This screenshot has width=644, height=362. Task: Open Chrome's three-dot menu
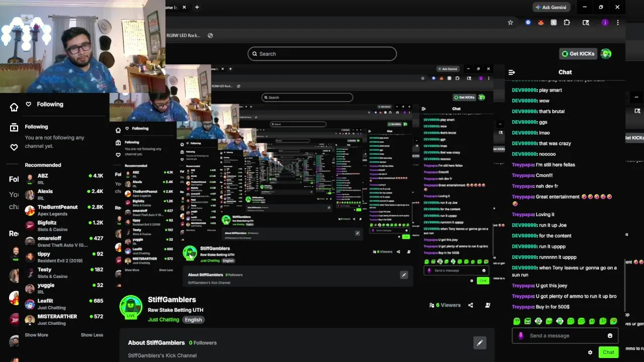pos(618,23)
